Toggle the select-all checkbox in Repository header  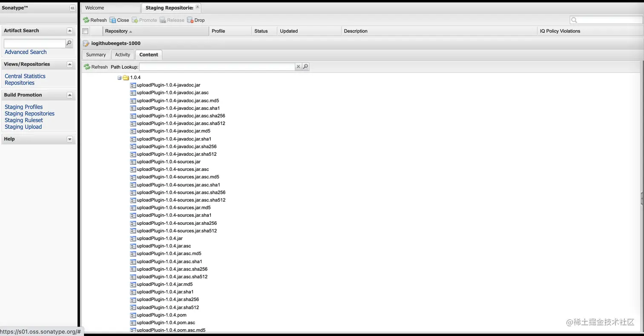(85, 31)
